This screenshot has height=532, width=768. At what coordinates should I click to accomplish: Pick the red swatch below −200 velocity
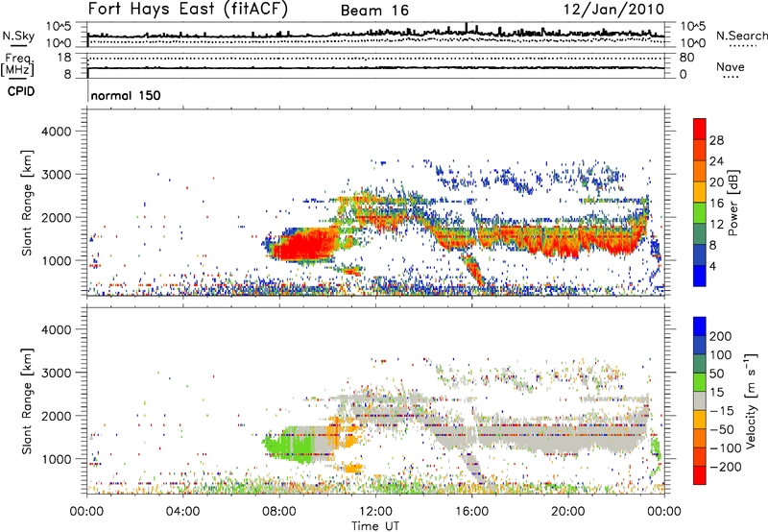pos(700,475)
